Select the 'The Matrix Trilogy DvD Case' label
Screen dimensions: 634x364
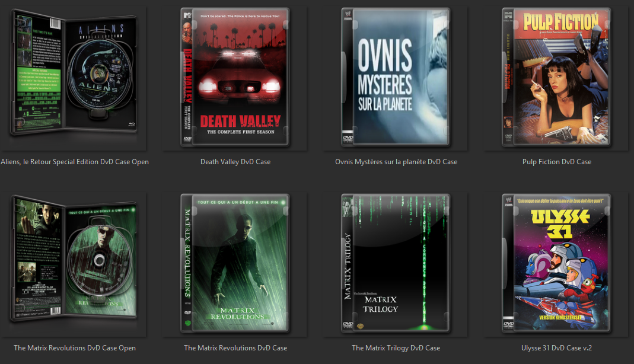pyautogui.click(x=396, y=347)
